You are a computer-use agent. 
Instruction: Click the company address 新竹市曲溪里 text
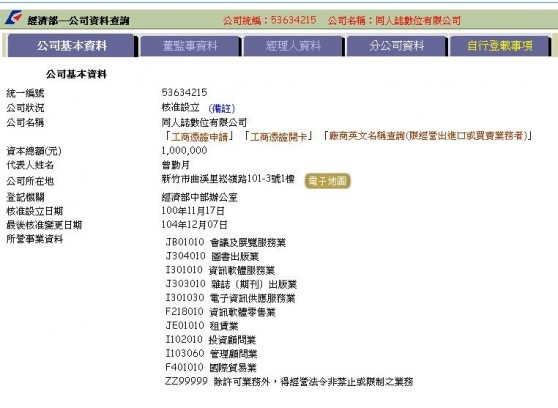(228, 179)
